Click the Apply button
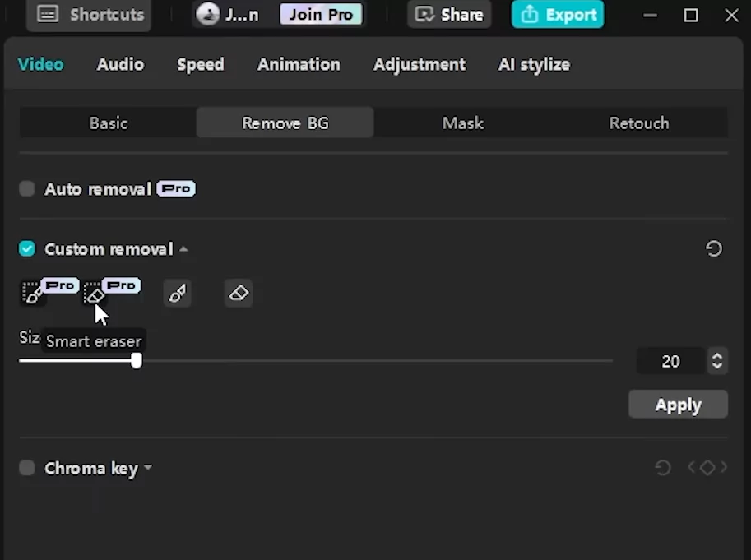The height and width of the screenshot is (560, 751). [678, 404]
